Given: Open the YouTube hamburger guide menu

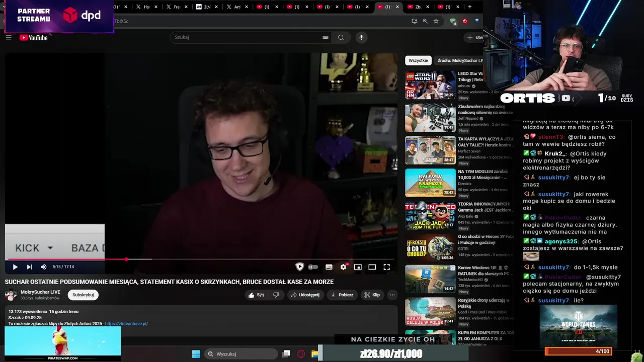Looking at the screenshot, I should pos(9,37).
